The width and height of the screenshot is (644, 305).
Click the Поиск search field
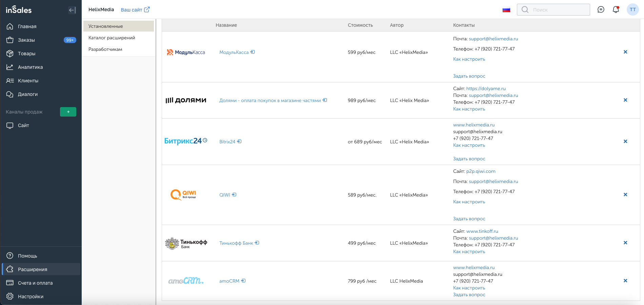tap(554, 9)
